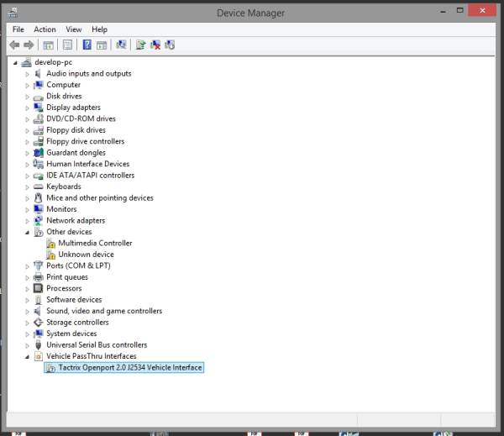Click the Storage controllers icon
Screen dimensions: 504x436
tap(39, 323)
